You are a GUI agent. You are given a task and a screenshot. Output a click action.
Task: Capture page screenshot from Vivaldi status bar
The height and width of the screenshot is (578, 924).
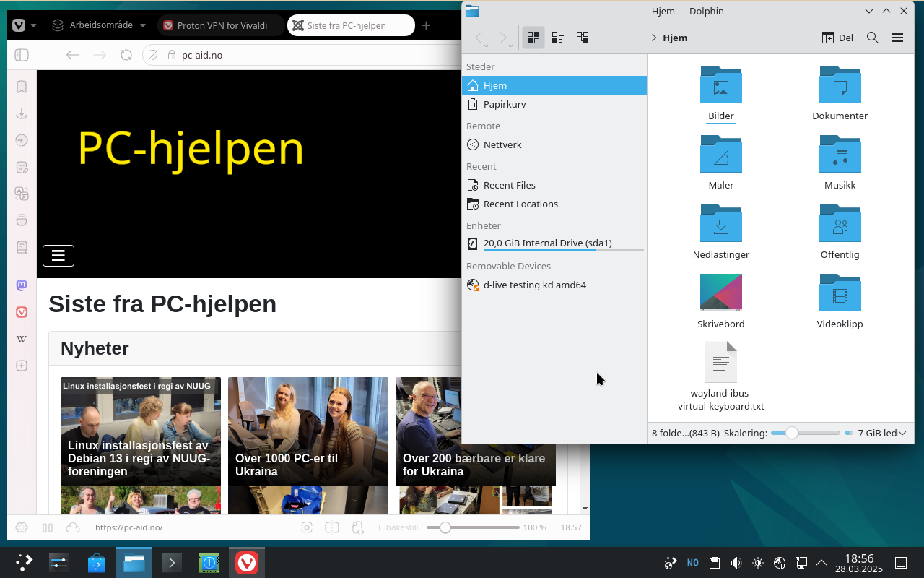tap(307, 527)
